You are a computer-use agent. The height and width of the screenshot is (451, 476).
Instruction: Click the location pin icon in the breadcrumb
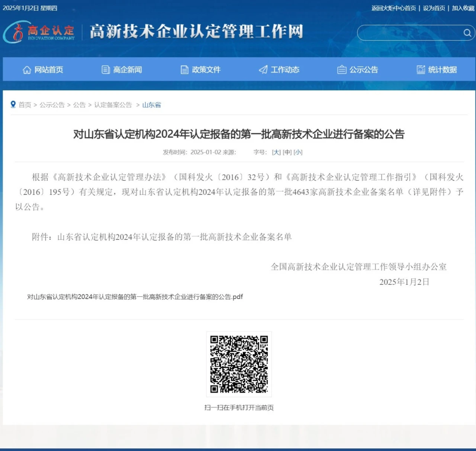coord(13,104)
